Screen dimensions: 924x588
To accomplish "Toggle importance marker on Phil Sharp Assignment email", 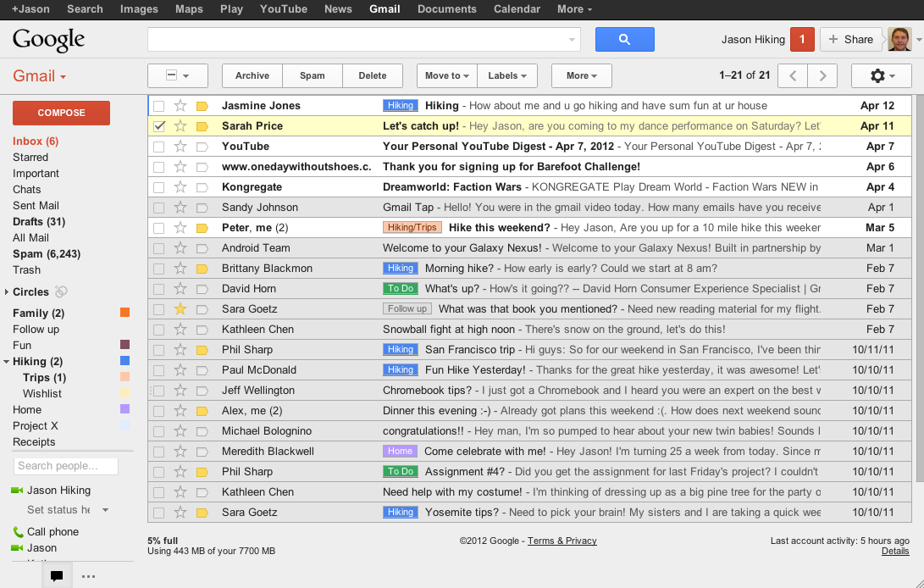I will pos(202,472).
